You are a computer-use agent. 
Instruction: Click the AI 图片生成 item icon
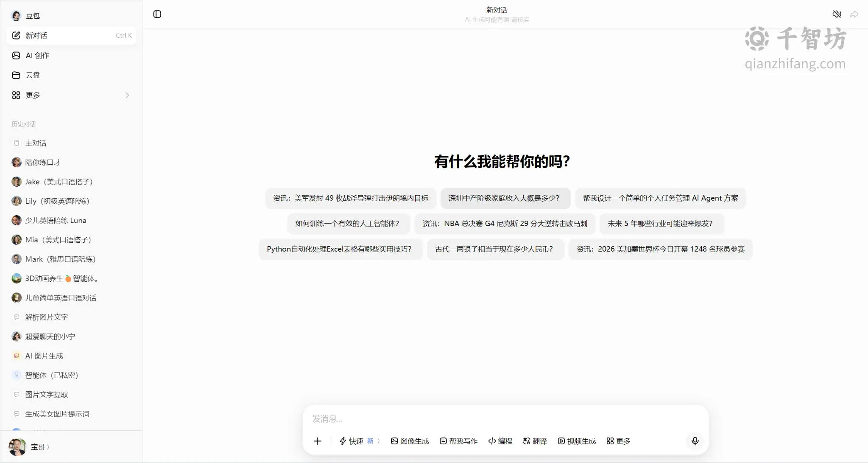click(17, 356)
